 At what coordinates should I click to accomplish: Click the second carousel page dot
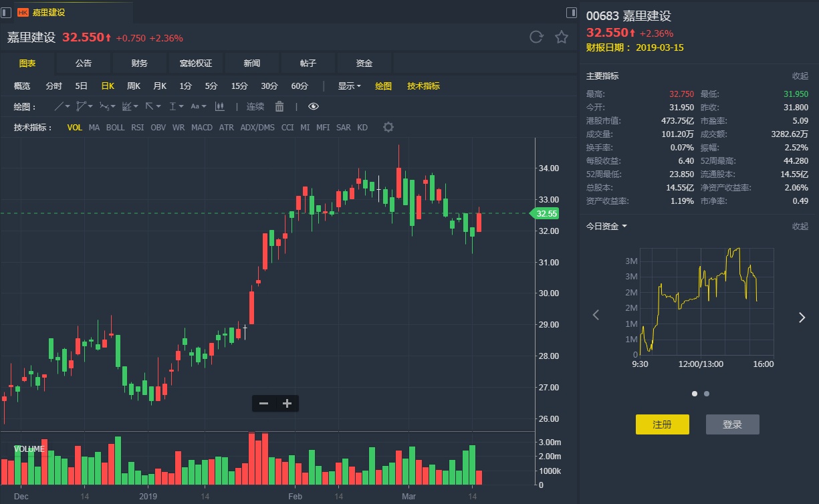coord(707,394)
